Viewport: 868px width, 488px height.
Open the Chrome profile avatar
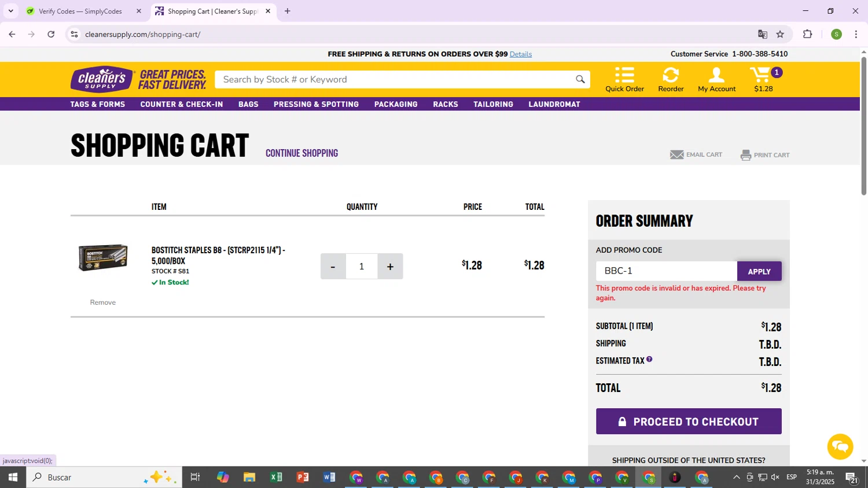836,34
